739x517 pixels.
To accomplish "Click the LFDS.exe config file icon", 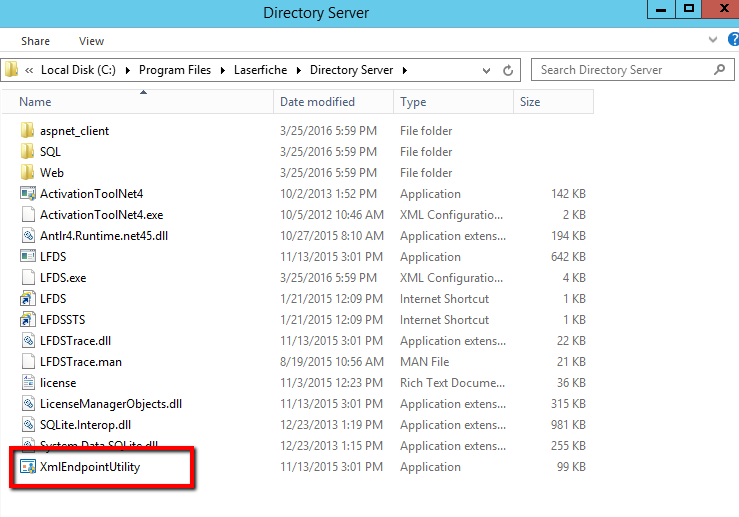I will tap(28, 278).
